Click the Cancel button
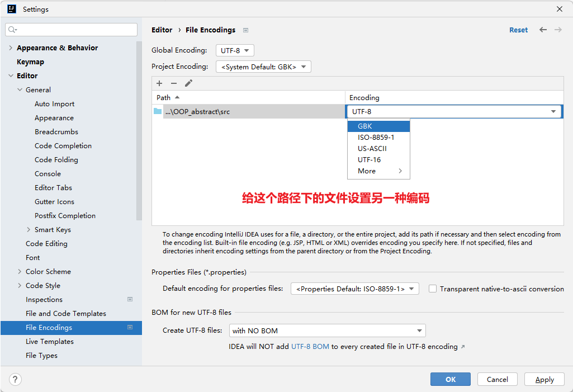573x392 pixels. coord(497,379)
